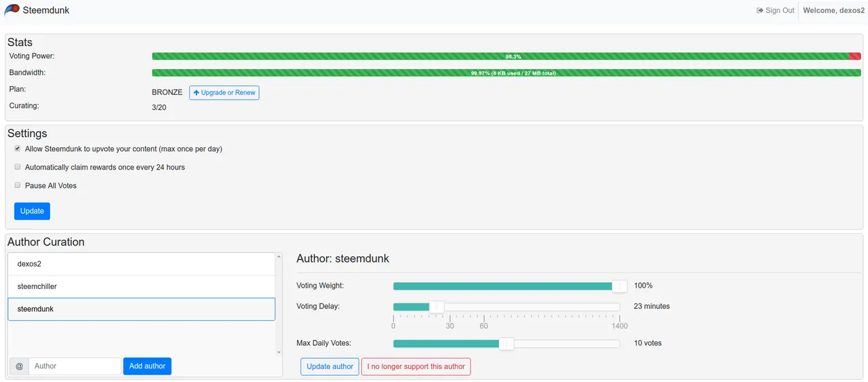Click the Stats heading
Image resolution: width=868 pixels, height=382 pixels.
(x=20, y=42)
